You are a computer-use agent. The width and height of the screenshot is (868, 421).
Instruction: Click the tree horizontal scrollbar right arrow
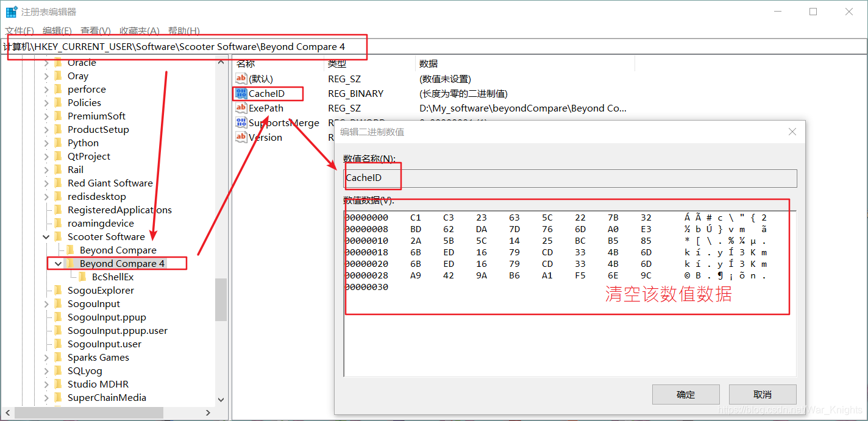[x=208, y=412]
